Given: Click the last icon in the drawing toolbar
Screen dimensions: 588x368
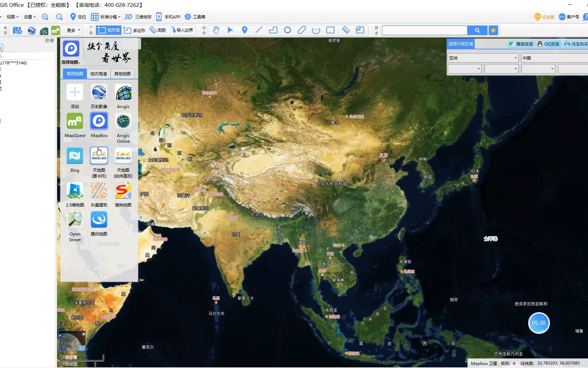Looking at the screenshot, I should tap(360, 30).
